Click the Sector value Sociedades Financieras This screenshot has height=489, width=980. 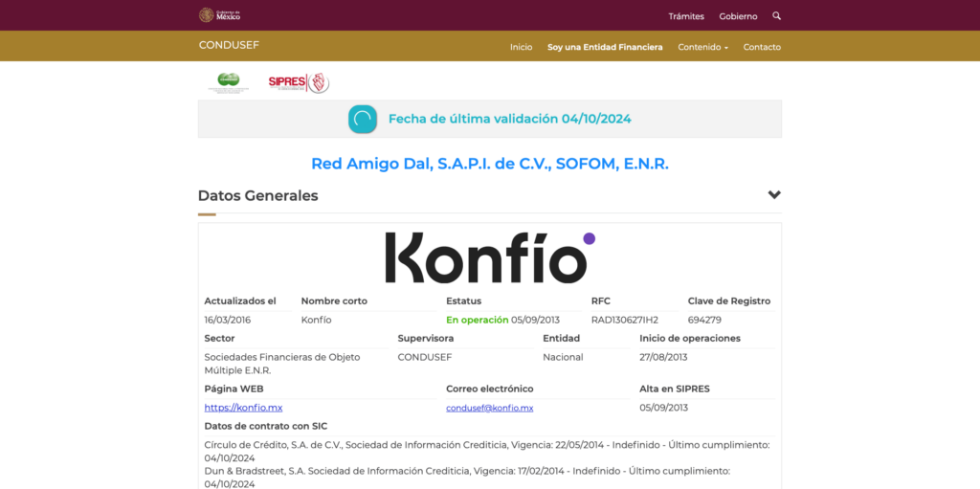point(282,364)
